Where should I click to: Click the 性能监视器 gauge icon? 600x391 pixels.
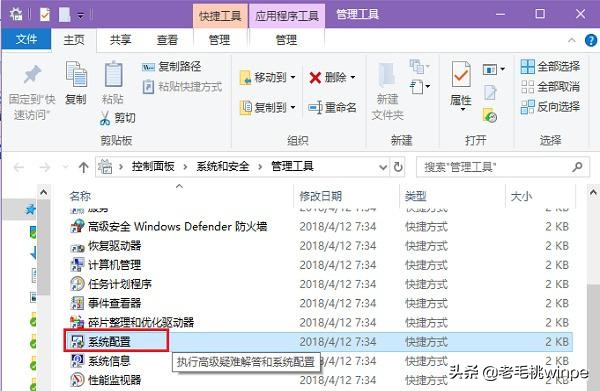tap(77, 380)
